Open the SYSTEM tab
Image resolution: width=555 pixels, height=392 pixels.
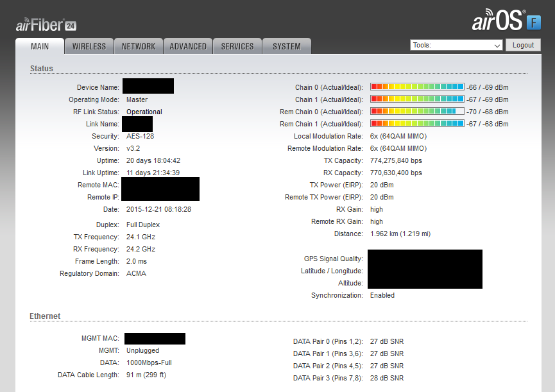287,46
